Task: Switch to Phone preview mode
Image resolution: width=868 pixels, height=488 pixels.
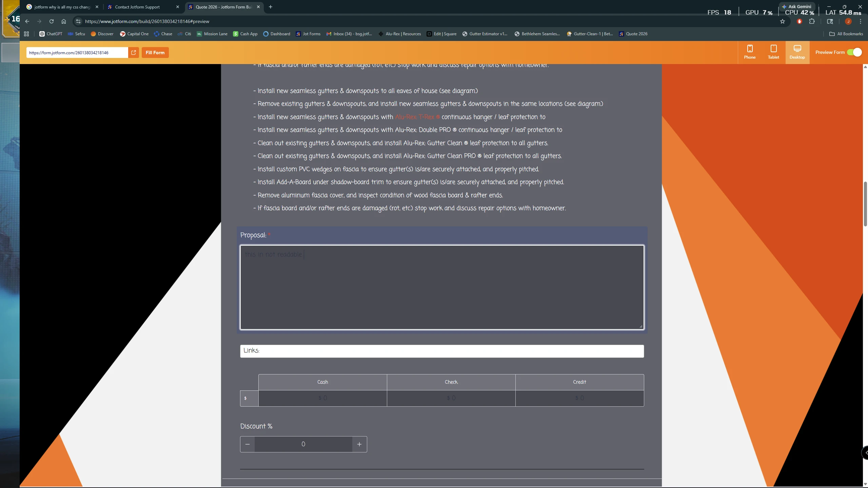Action: pos(750,52)
